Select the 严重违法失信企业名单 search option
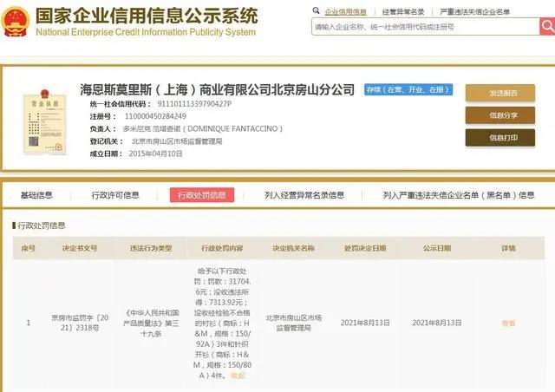This screenshot has height=392, width=555. 474,11
